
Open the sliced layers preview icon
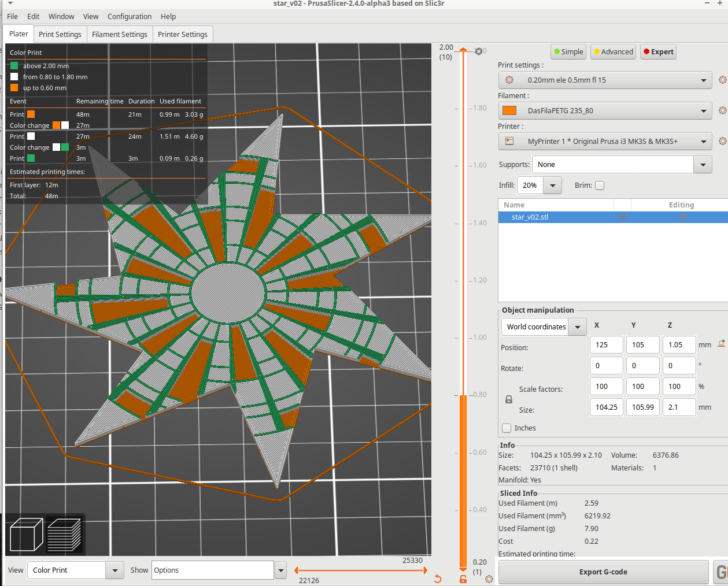pyautogui.click(x=65, y=535)
